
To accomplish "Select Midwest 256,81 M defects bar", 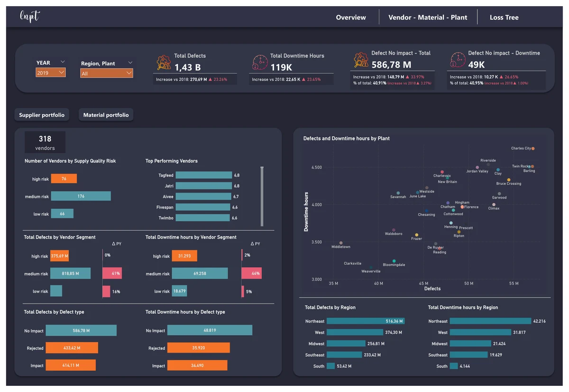I will pyautogui.click(x=346, y=344).
